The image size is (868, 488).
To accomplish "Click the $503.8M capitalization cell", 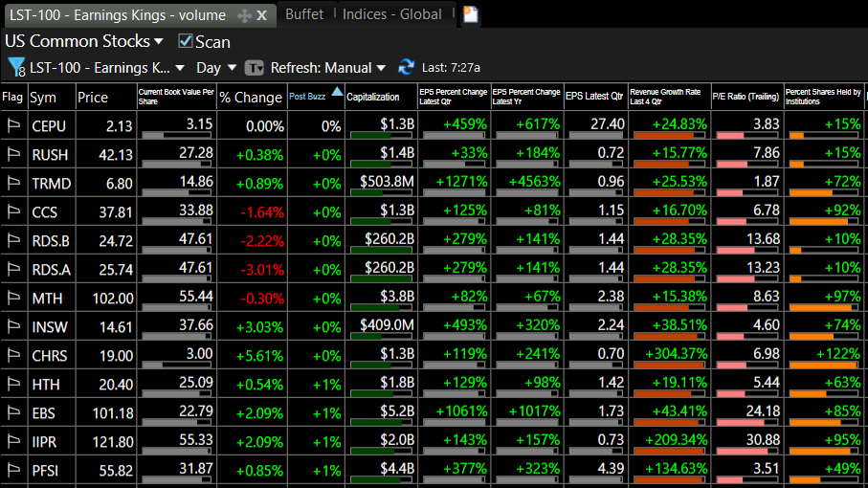I will pyautogui.click(x=381, y=183).
